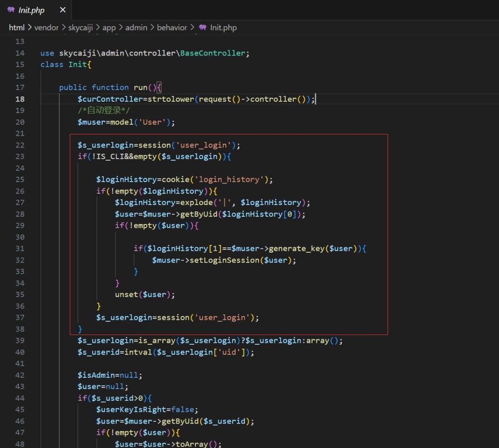Close the Init.php editor tab
Viewport: 499px width, 448px height.
62,10
